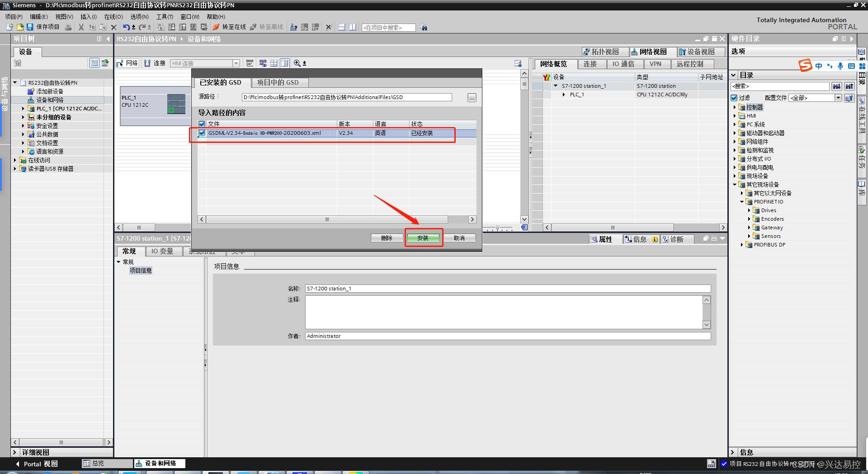Click the paste icon in toolbar
Viewport: 868px width, 474px height.
[103, 27]
